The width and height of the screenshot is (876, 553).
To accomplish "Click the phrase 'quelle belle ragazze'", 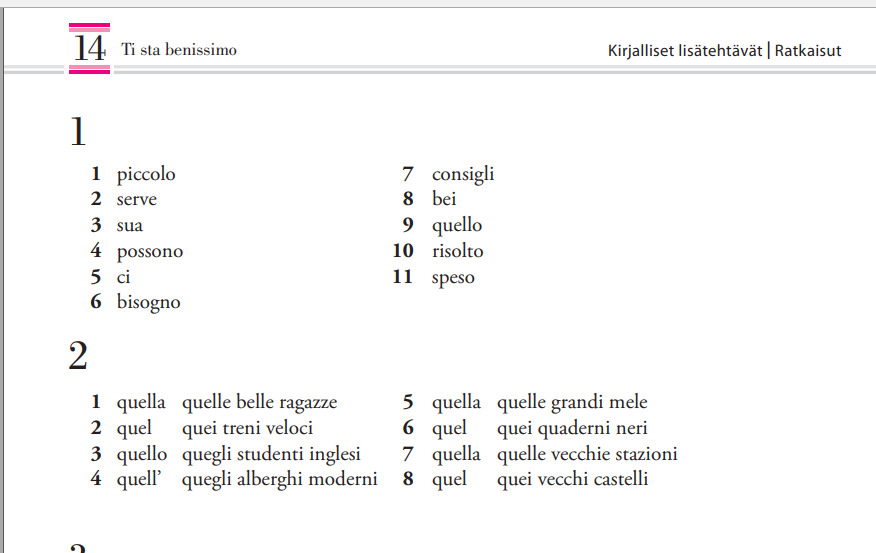I will (260, 402).
